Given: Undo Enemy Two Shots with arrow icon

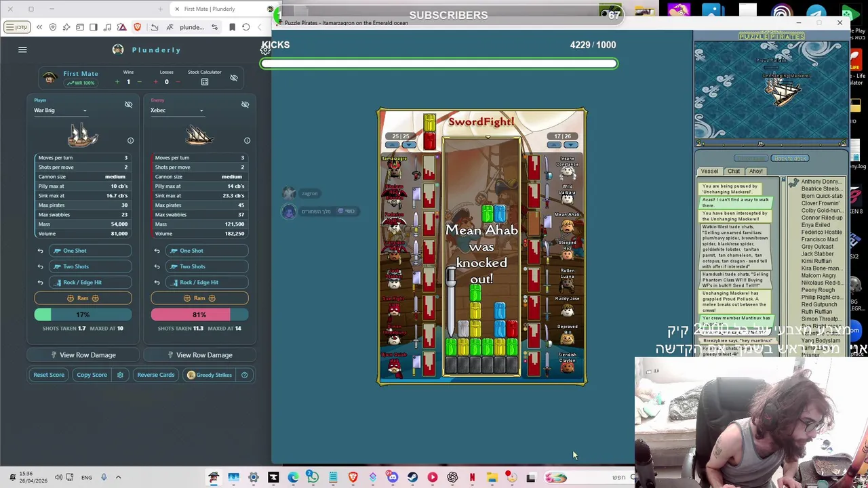Looking at the screenshot, I should [157, 266].
